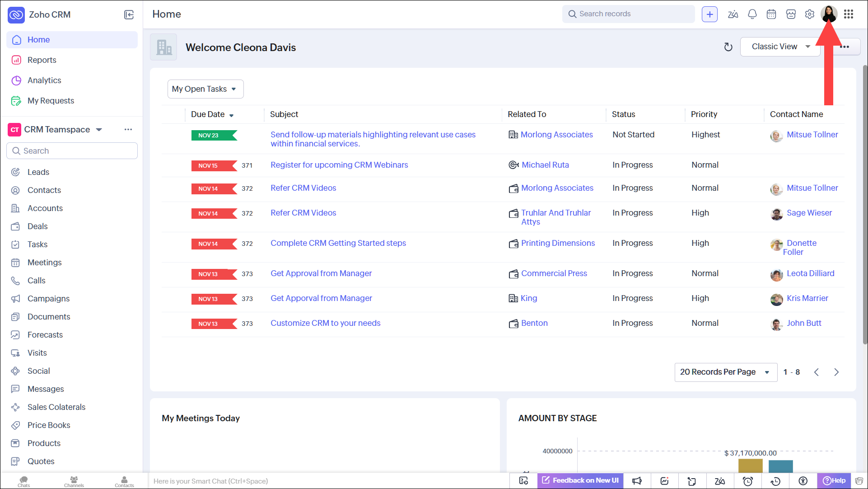Open the Deals module in sidebar
This screenshot has width=868, height=489.
pos(37,226)
